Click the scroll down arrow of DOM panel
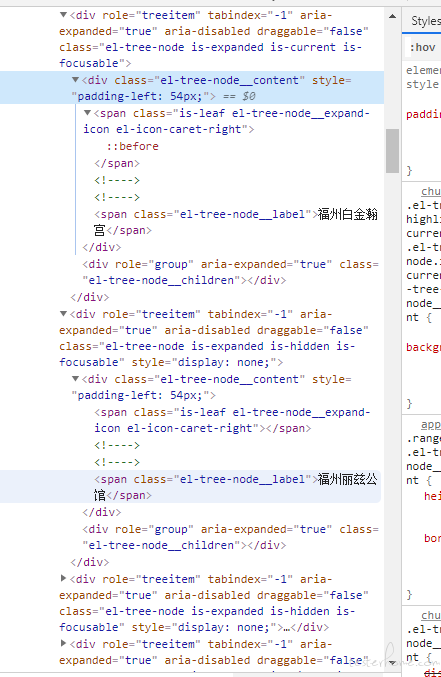 [x=392, y=662]
